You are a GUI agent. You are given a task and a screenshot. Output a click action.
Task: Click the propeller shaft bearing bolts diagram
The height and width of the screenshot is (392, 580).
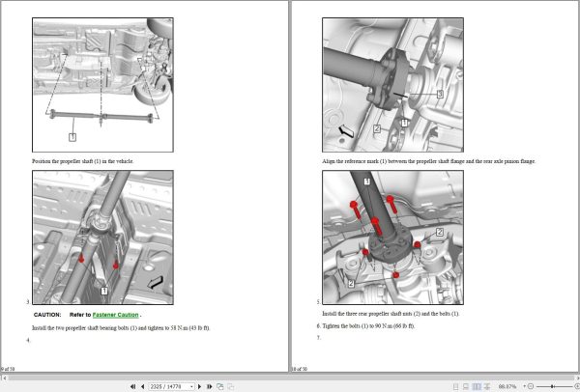(x=102, y=238)
